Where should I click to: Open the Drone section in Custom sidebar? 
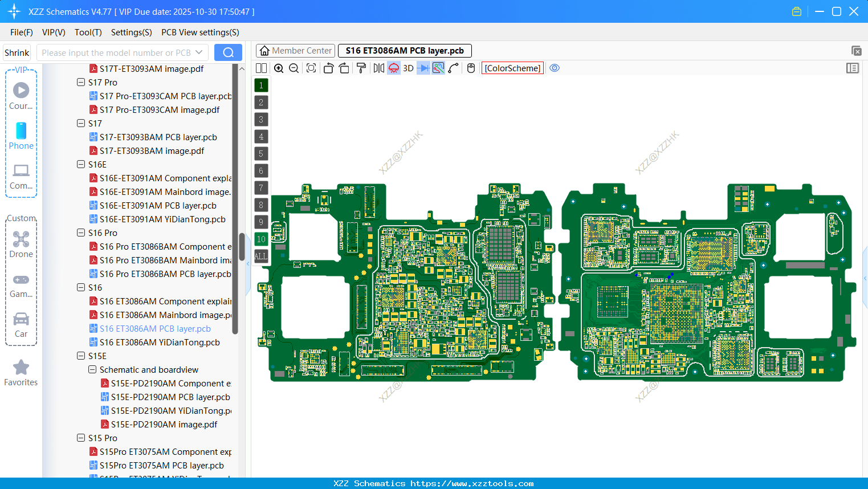tap(21, 244)
